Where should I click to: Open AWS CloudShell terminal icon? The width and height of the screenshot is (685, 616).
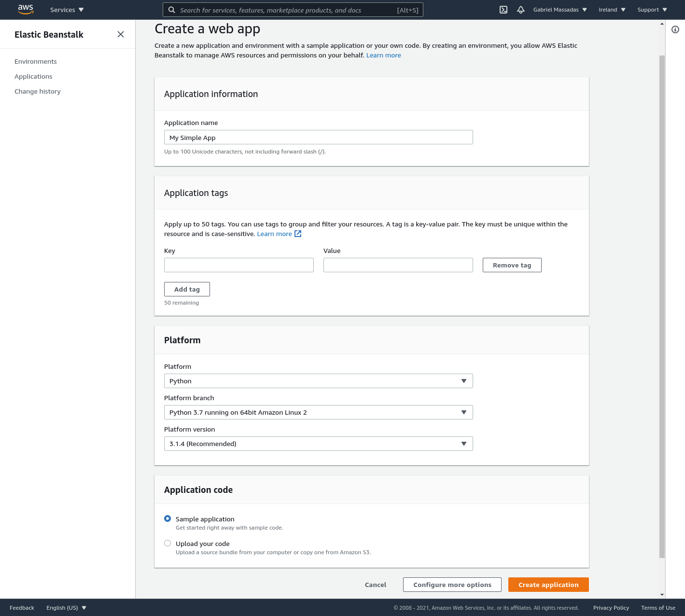click(x=503, y=10)
